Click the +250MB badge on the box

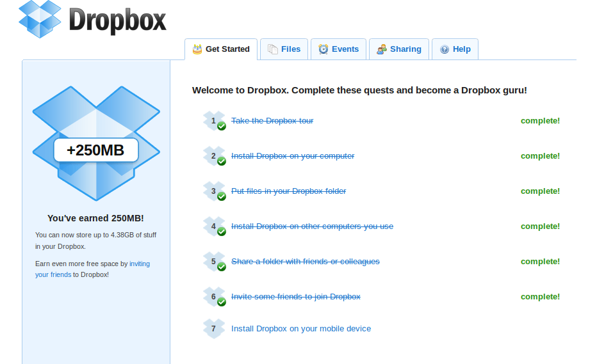pos(96,150)
